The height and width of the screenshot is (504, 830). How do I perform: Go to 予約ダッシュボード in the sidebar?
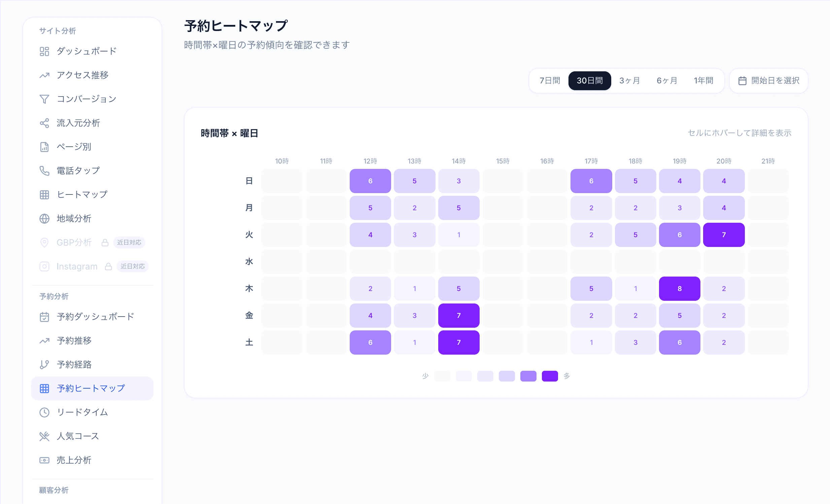pos(95,317)
